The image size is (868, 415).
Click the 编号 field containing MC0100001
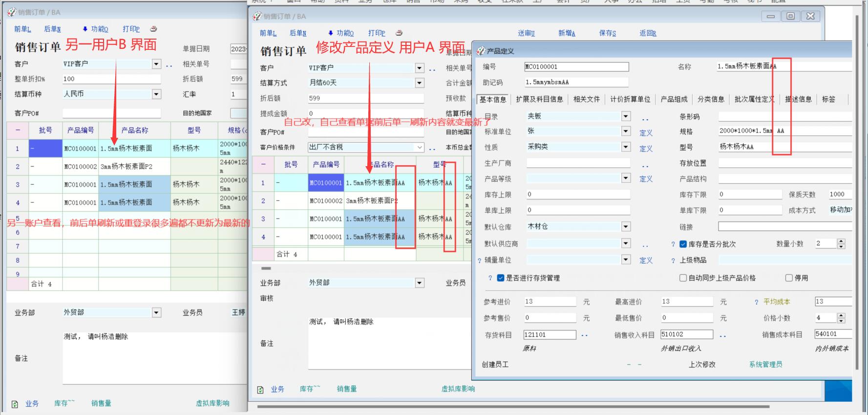tap(576, 67)
